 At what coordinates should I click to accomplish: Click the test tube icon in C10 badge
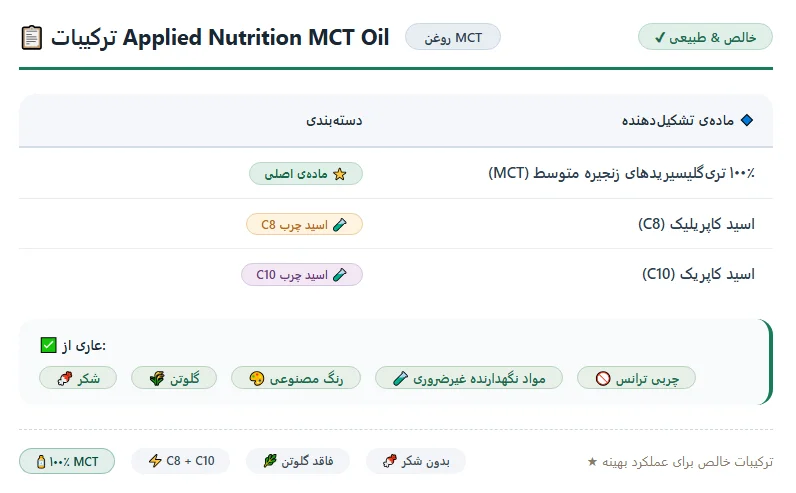pos(340,275)
